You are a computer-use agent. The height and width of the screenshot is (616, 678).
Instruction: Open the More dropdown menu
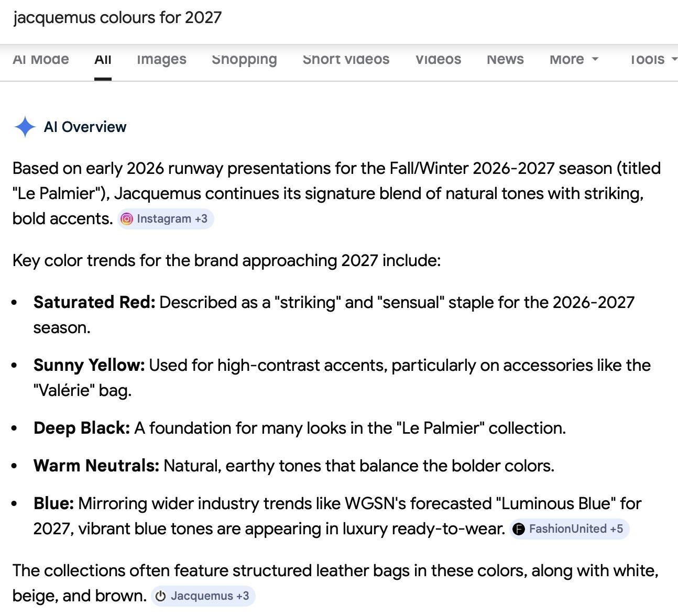[x=574, y=59]
